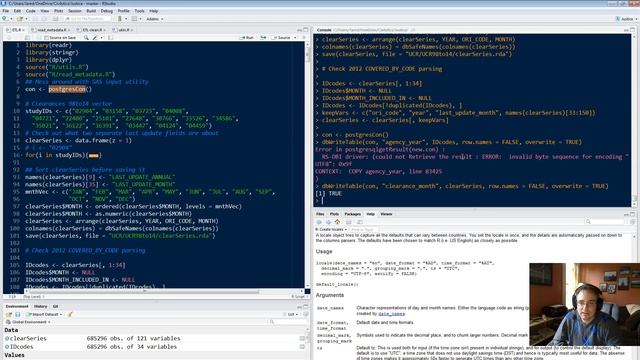Click the code tools wand icon
This screenshot has width=640, height=360.
pyautogui.click(x=95, y=38)
